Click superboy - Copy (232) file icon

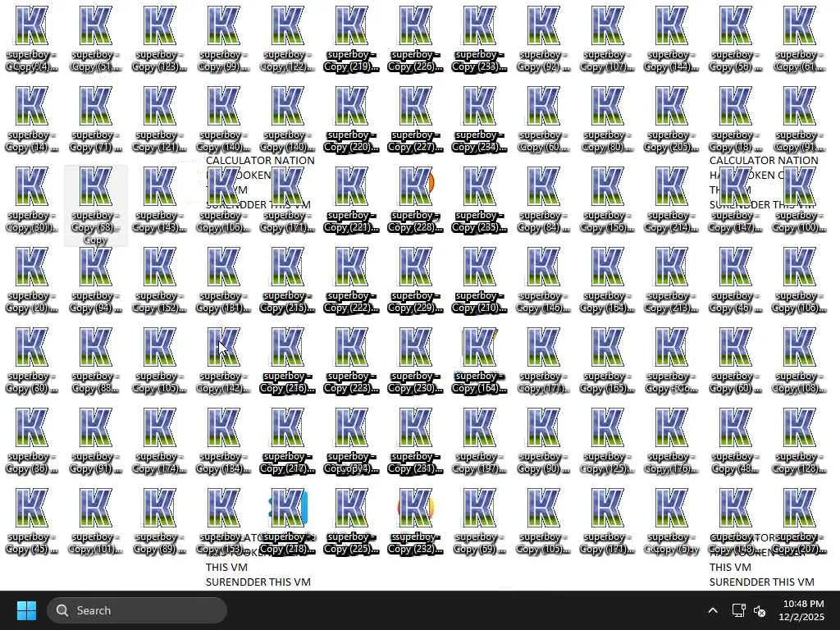(415, 521)
